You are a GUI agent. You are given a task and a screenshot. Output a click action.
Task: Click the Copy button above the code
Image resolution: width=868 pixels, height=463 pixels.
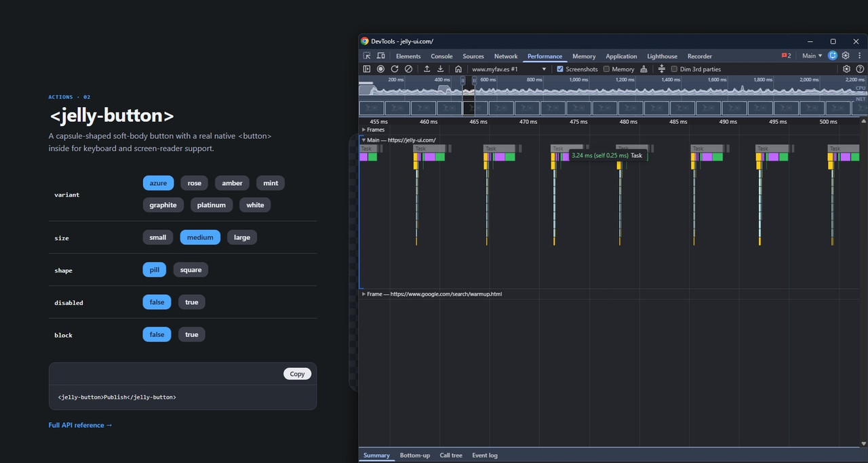coord(298,374)
